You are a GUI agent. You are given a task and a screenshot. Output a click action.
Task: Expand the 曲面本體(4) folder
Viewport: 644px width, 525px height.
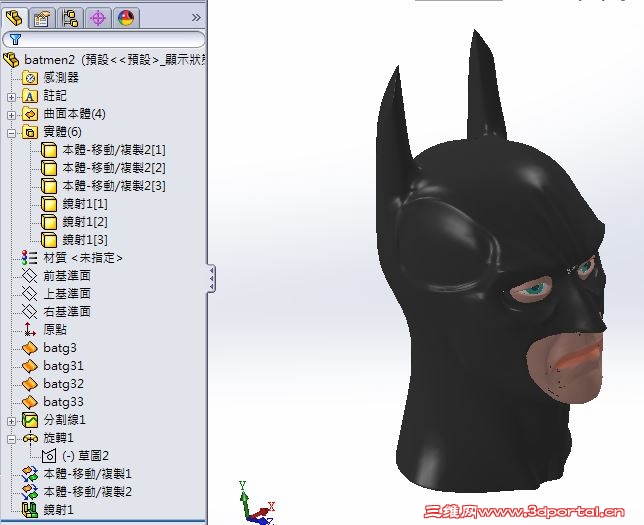[12, 115]
